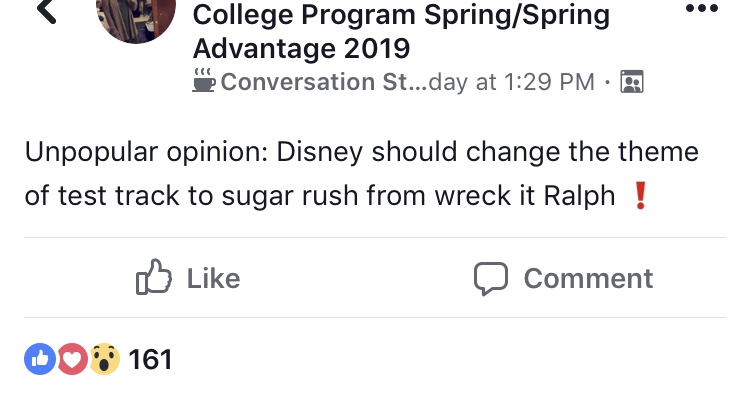Open the College Program Spring/Spring group title
750x400 pixels.
click(x=400, y=15)
